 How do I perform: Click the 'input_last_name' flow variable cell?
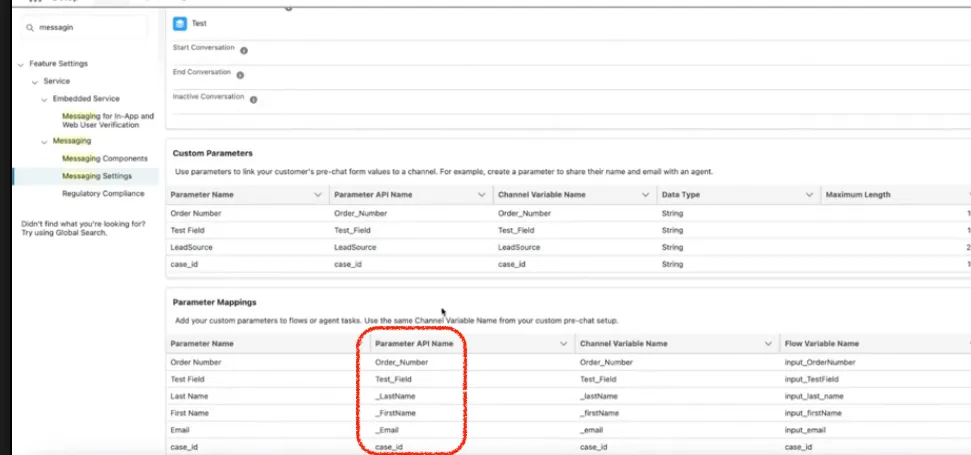coord(814,396)
